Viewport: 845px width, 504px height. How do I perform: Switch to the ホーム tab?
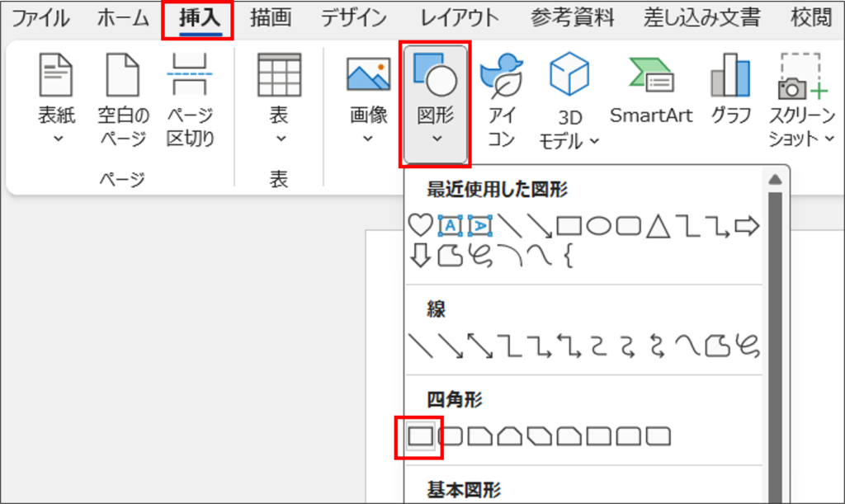click(122, 18)
